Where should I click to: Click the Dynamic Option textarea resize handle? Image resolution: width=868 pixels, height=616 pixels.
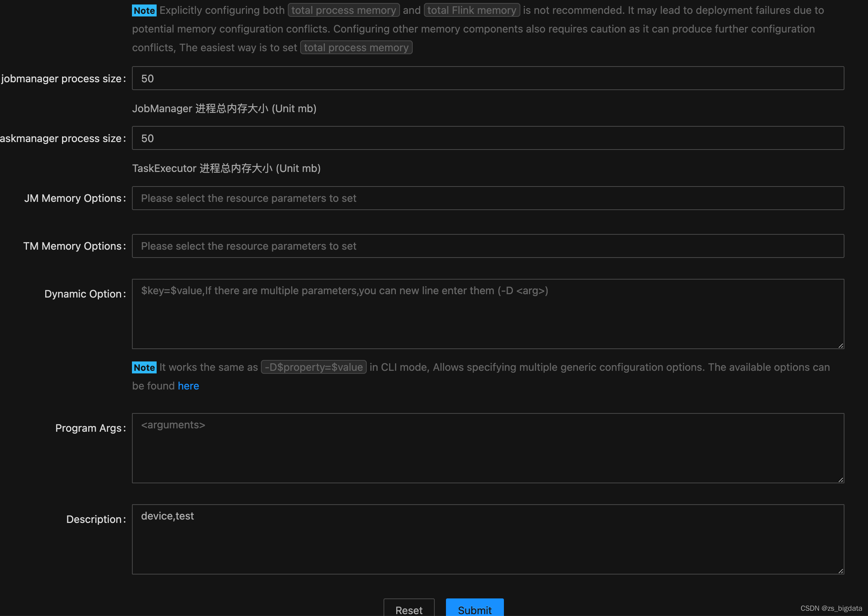(x=840, y=345)
